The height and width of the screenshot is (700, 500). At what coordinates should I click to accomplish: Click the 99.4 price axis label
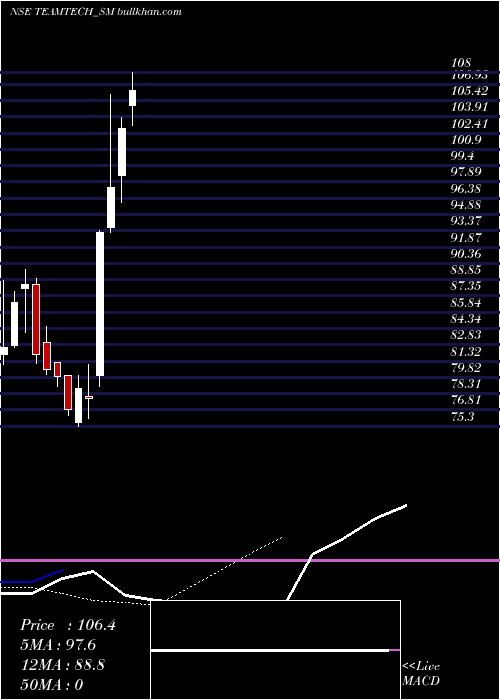[463, 156]
